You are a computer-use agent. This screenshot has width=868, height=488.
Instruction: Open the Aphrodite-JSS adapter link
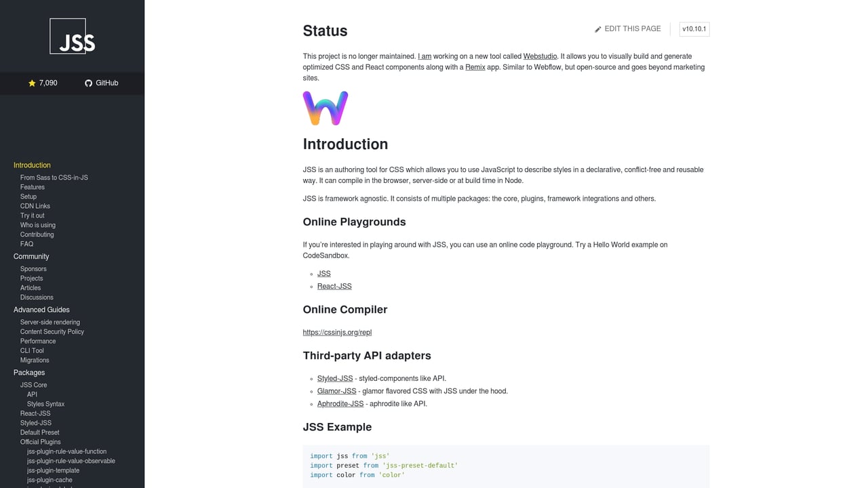pos(340,403)
